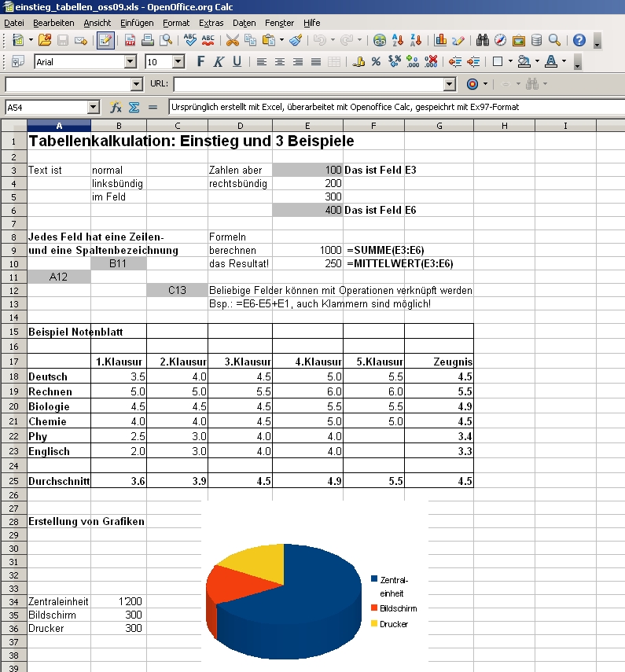Toggle Bold (F) formatting
This screenshot has width=625, height=672.
tap(200, 62)
